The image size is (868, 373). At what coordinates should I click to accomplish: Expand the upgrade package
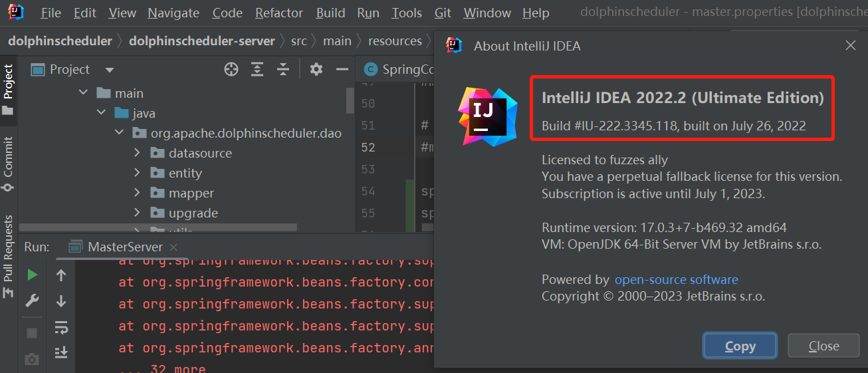[137, 213]
